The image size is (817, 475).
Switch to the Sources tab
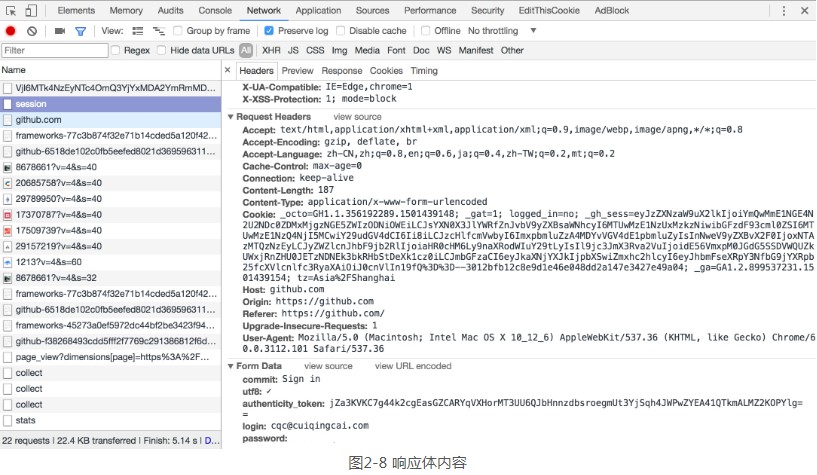coord(372,10)
